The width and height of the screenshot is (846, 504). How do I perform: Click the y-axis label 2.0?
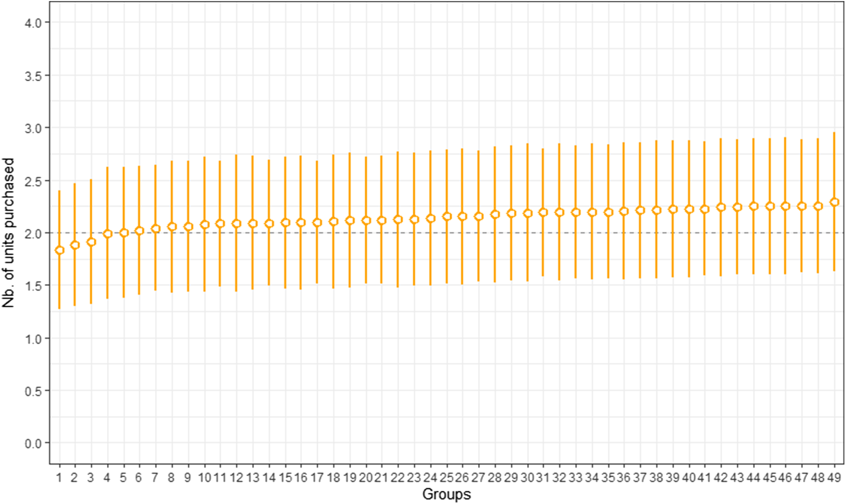coord(32,233)
